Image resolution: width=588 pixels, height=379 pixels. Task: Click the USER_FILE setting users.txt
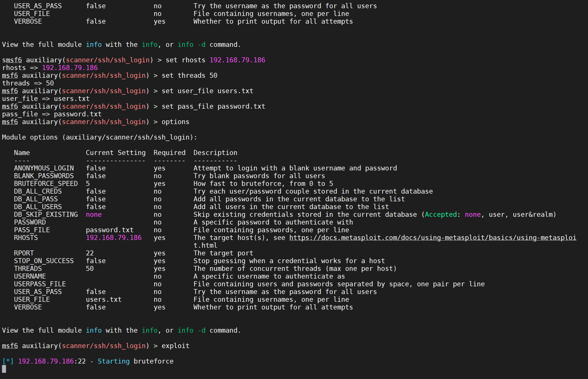coord(104,300)
